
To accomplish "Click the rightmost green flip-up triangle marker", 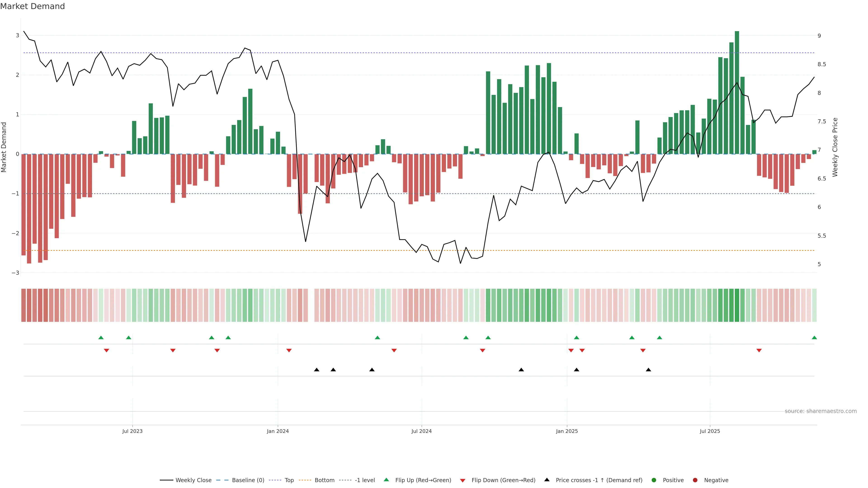I will coord(814,338).
